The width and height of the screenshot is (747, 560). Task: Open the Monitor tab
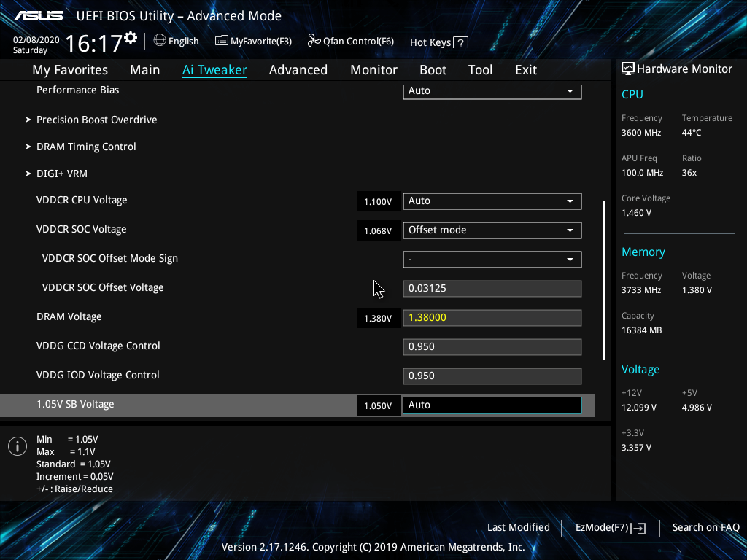[x=374, y=70]
